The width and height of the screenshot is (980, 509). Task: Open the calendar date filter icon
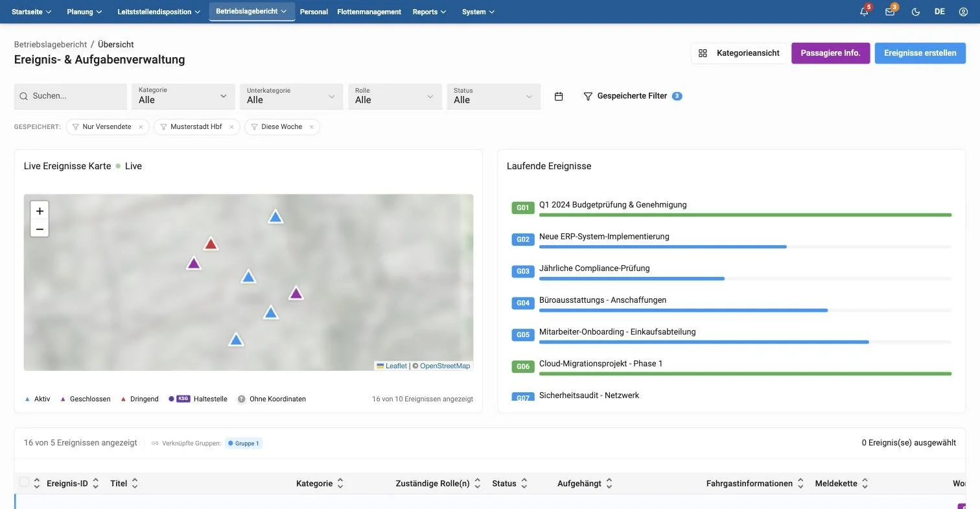[559, 96]
